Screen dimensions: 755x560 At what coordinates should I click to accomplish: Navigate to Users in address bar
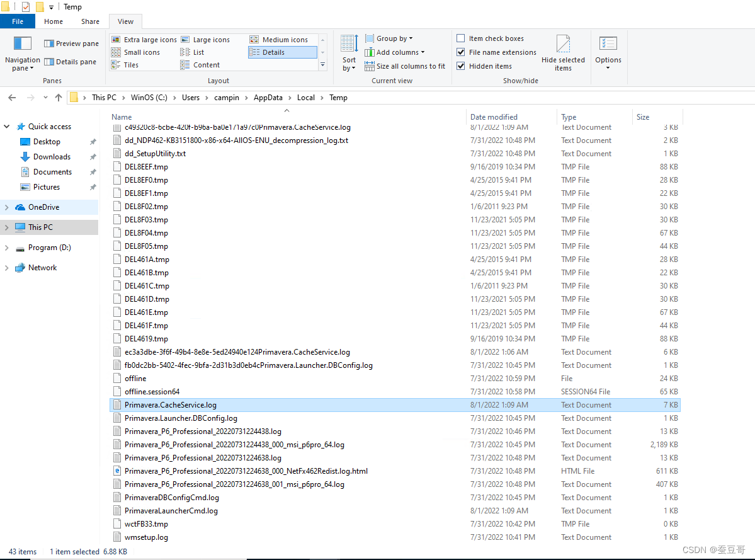click(x=191, y=97)
